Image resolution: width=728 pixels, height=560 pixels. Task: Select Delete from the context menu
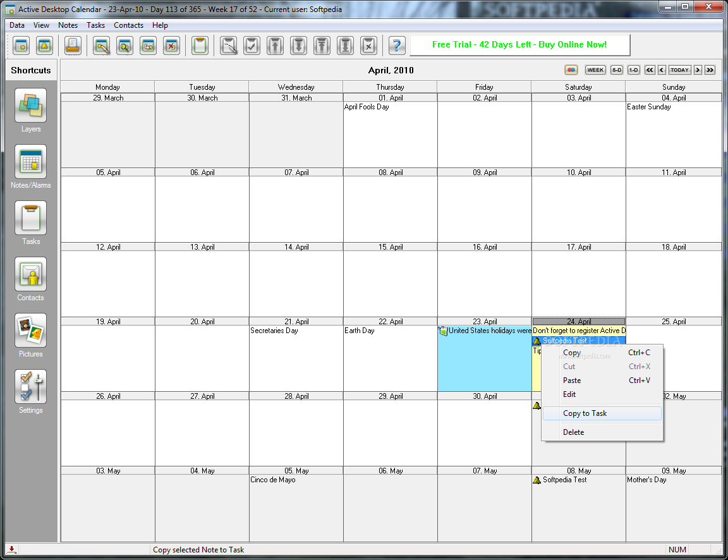(573, 432)
